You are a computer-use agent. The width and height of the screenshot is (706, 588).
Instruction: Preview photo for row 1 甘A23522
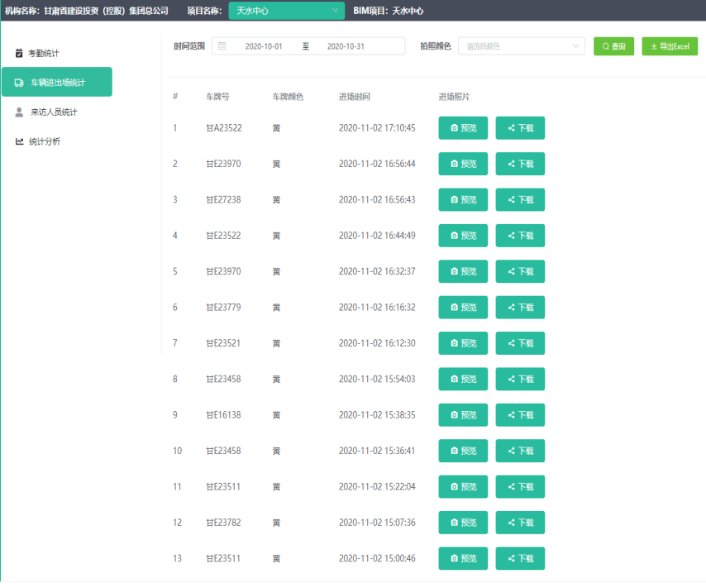[x=463, y=128]
